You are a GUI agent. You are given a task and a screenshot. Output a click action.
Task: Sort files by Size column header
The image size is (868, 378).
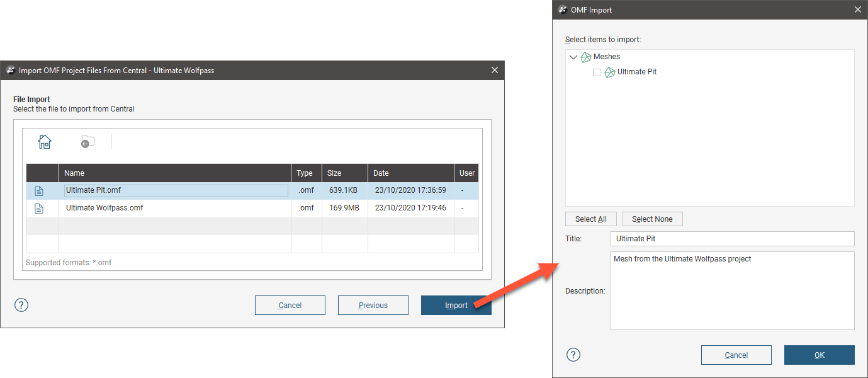pos(334,173)
